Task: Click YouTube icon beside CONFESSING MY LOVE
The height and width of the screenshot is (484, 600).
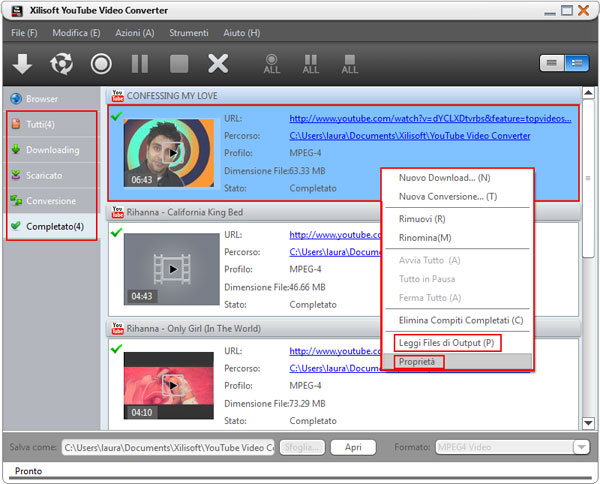Action: pyautogui.click(x=117, y=96)
